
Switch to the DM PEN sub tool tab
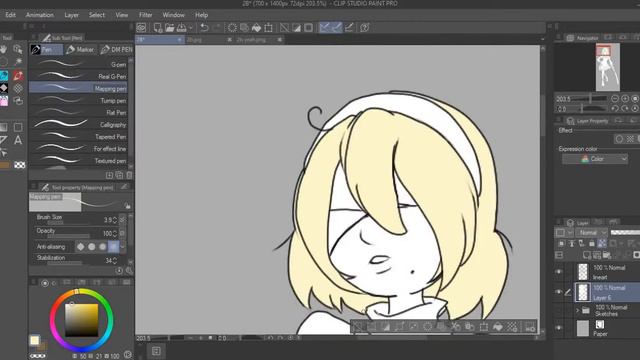[x=117, y=49]
